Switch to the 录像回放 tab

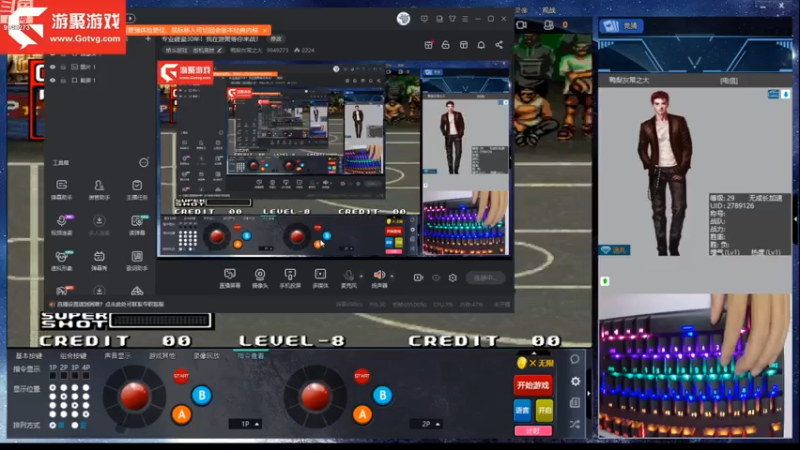(207, 356)
